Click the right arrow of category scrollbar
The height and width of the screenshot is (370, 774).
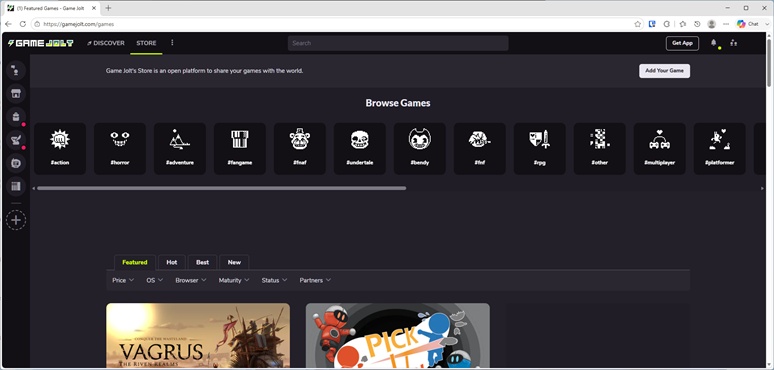point(763,188)
